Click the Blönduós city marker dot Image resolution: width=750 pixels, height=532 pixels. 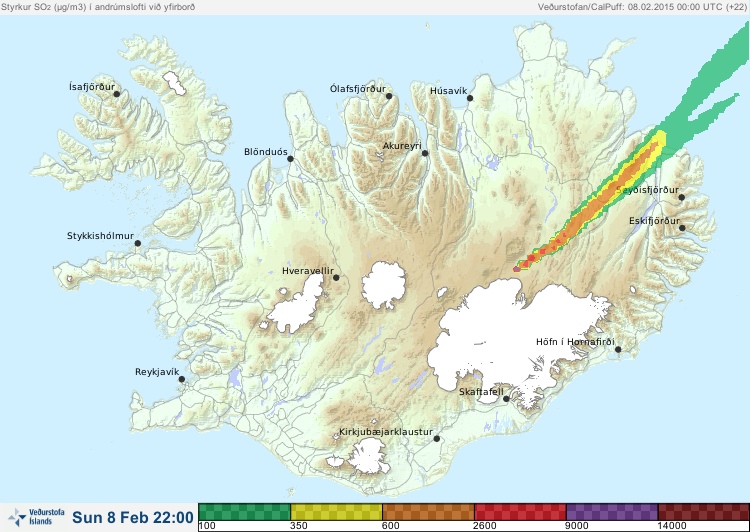(290, 158)
